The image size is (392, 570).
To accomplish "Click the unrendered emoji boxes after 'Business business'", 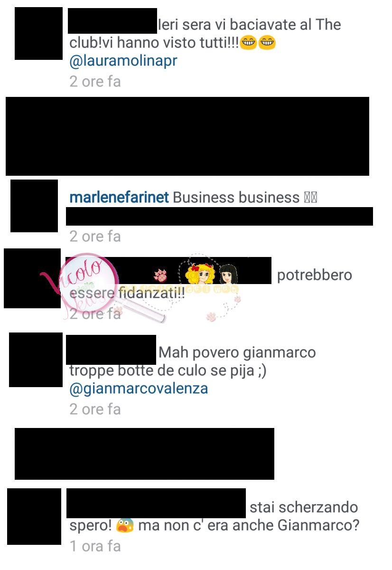I will click(310, 198).
